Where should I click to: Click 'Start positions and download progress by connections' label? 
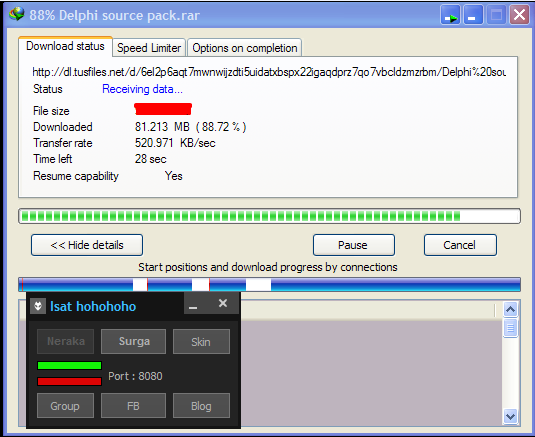268,267
